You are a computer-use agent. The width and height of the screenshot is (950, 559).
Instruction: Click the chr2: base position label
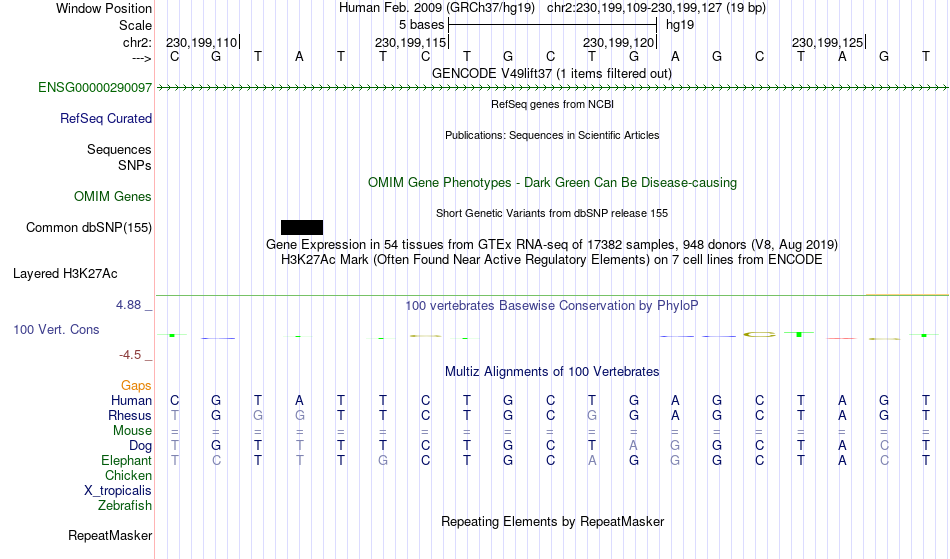pos(138,42)
